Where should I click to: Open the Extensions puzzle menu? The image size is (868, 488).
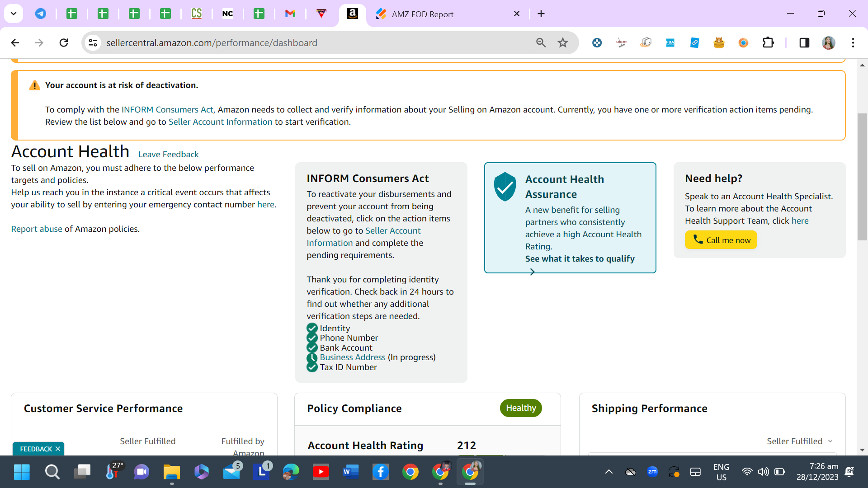[x=768, y=43]
